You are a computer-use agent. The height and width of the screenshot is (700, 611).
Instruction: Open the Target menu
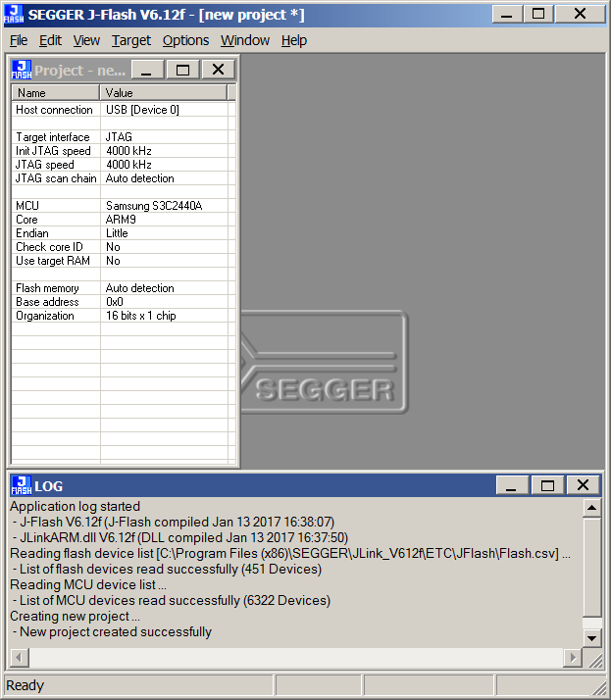(130, 40)
